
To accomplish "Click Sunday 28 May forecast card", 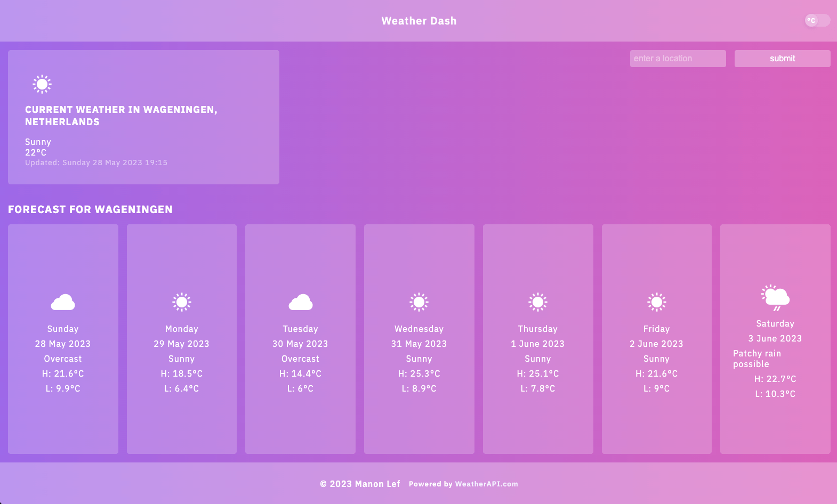I will pos(63,338).
